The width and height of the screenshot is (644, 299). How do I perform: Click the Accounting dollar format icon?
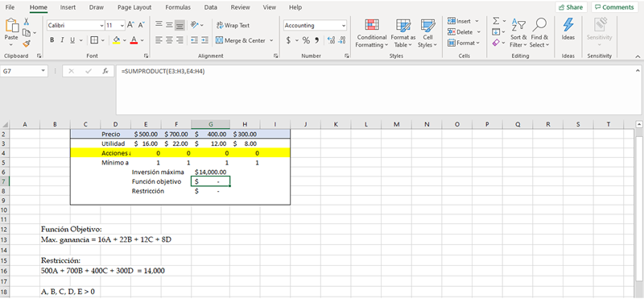pos(288,40)
